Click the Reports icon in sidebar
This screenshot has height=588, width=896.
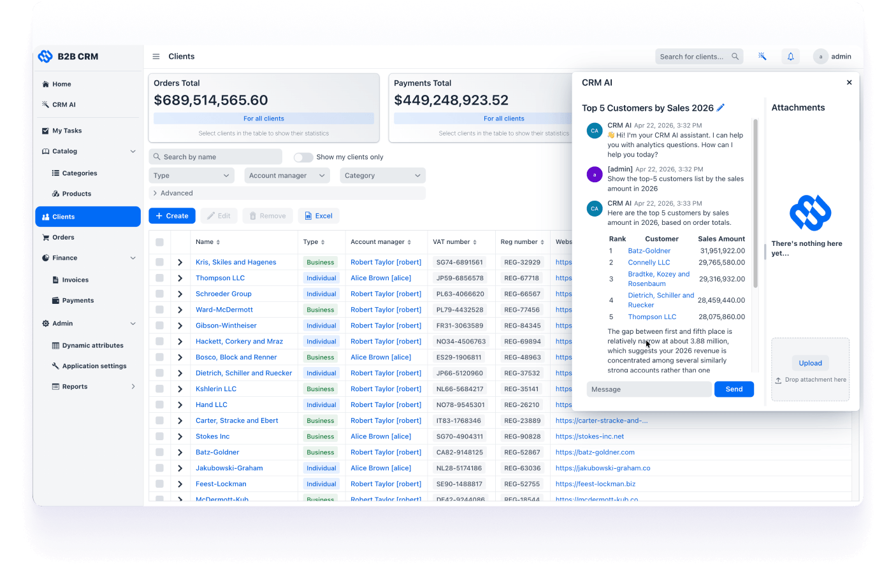55,387
